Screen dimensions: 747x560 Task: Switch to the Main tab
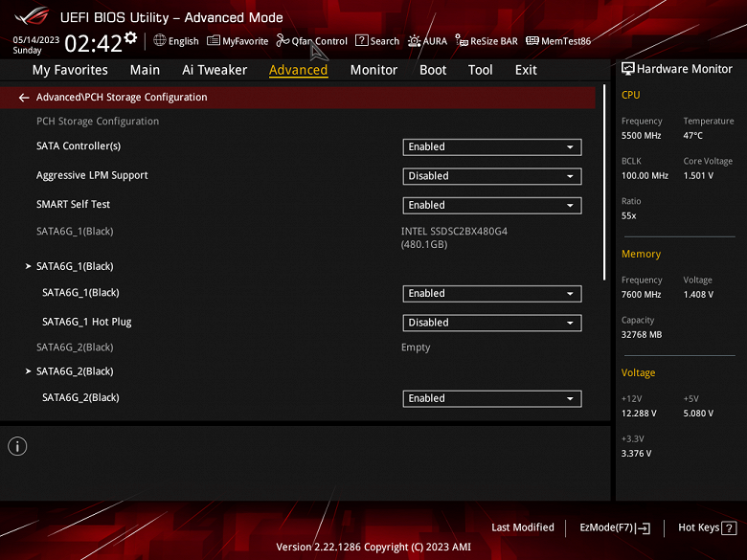coord(145,70)
